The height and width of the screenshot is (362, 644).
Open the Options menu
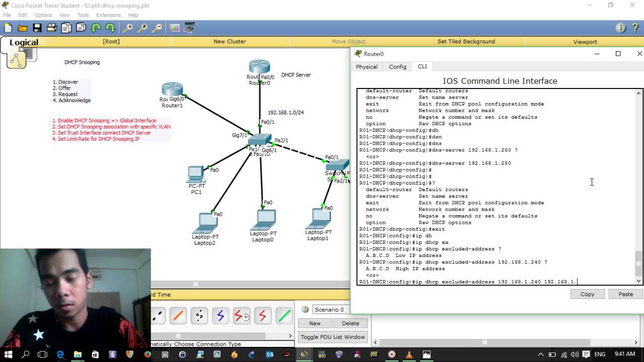pos(43,15)
